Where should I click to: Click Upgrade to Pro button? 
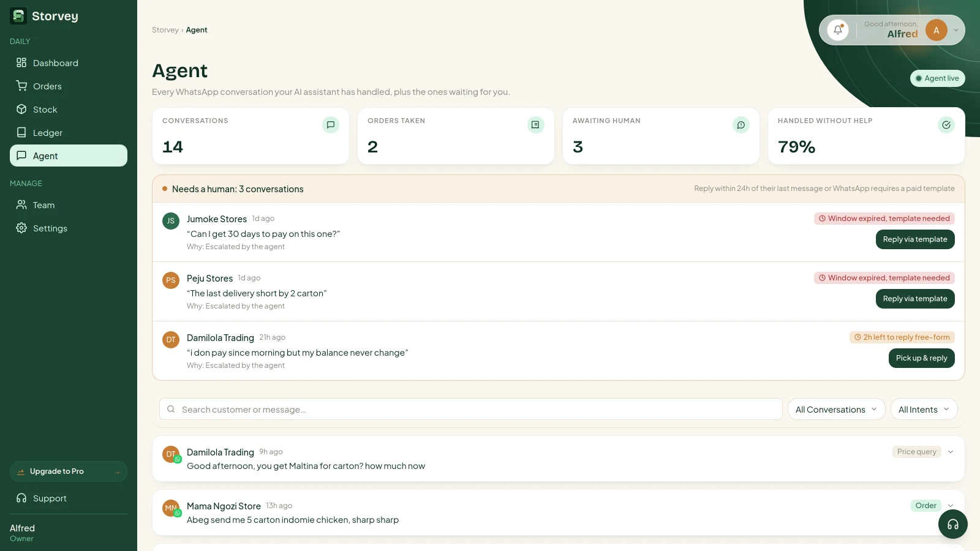[x=69, y=471]
